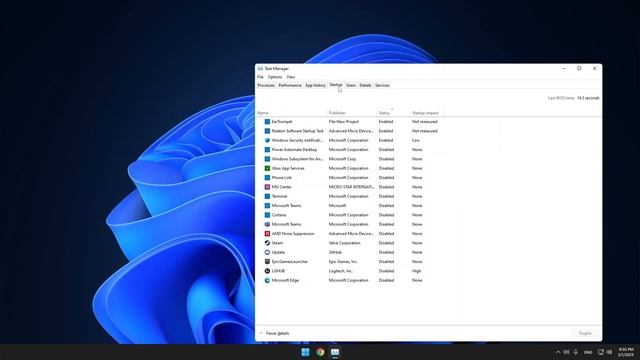Select the 'Phone Link' name text

coord(282,178)
